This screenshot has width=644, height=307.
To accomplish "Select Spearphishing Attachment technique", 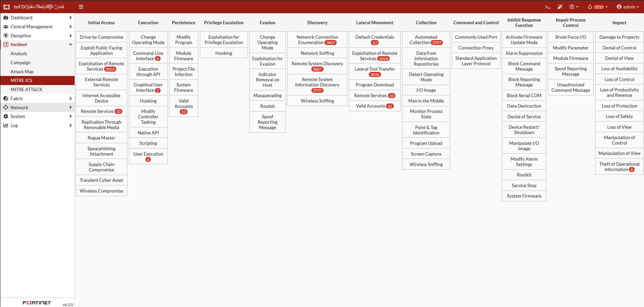I will [101, 151].
